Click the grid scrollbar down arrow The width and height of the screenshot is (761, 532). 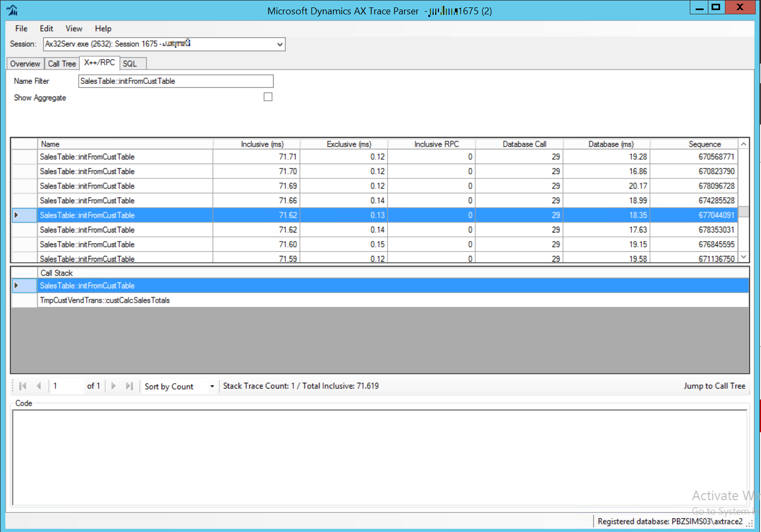click(x=744, y=257)
